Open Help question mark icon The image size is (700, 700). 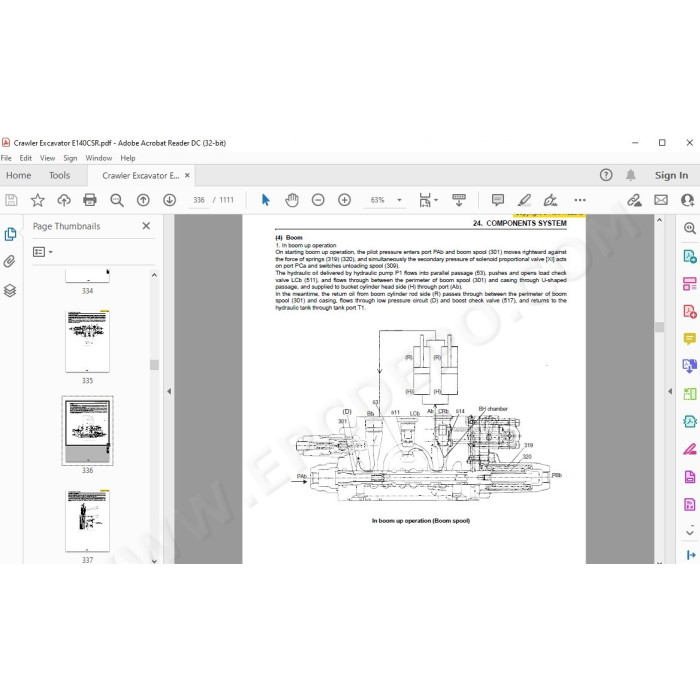pyautogui.click(x=606, y=175)
